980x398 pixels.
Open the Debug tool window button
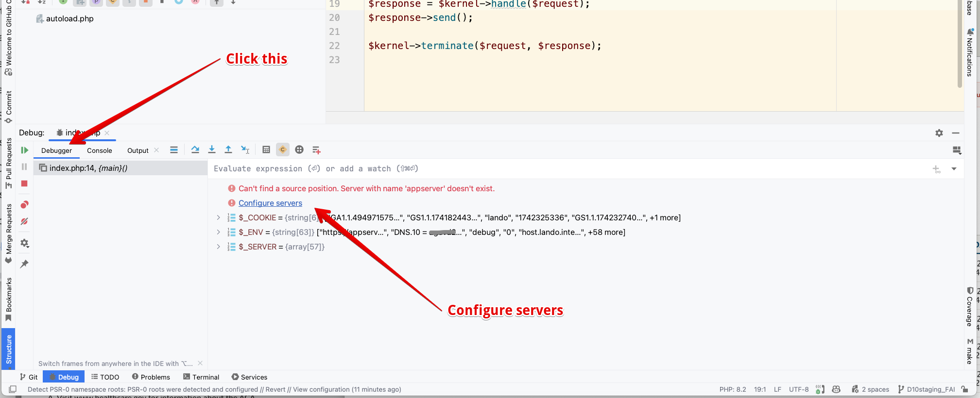[x=64, y=377]
